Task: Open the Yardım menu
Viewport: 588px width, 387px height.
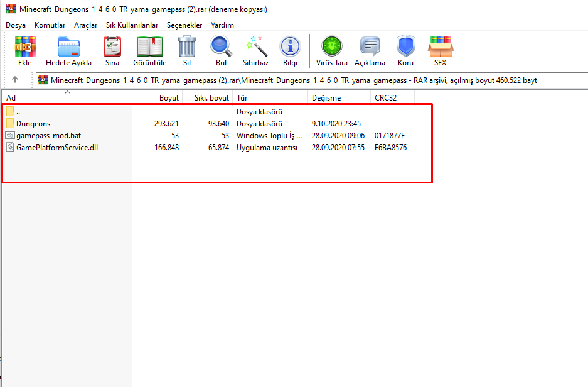Action: 222,25
